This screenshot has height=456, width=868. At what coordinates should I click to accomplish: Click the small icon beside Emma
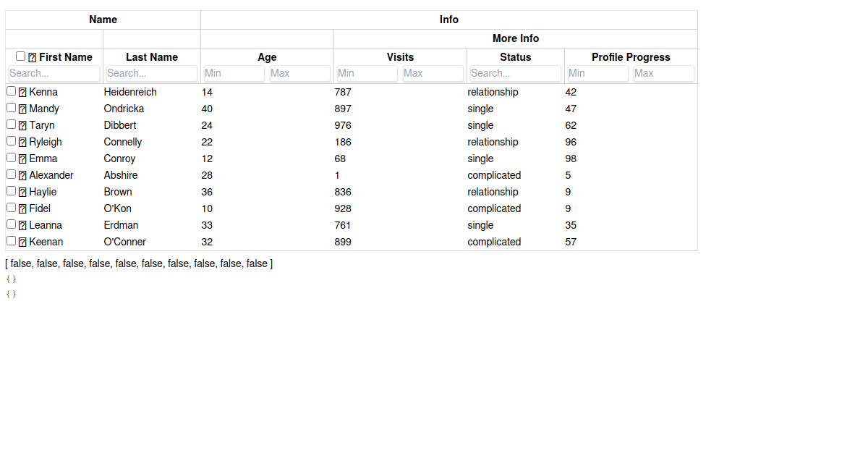(22, 159)
